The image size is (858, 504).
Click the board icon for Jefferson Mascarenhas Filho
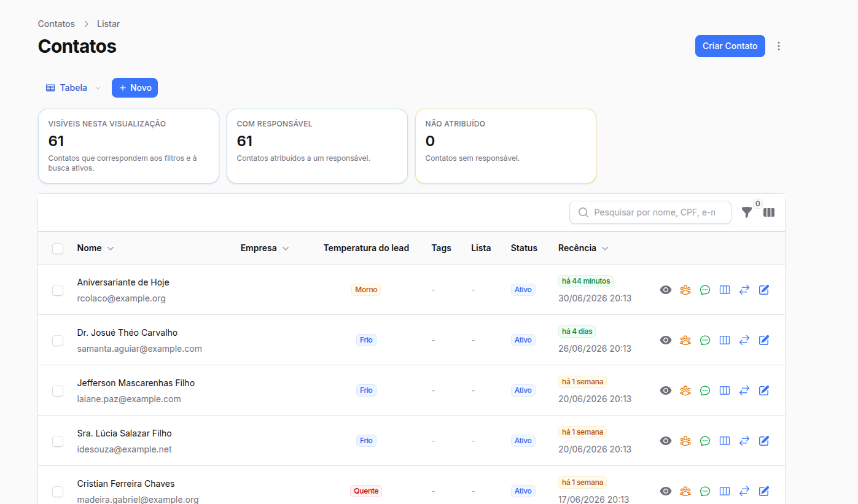[725, 390]
